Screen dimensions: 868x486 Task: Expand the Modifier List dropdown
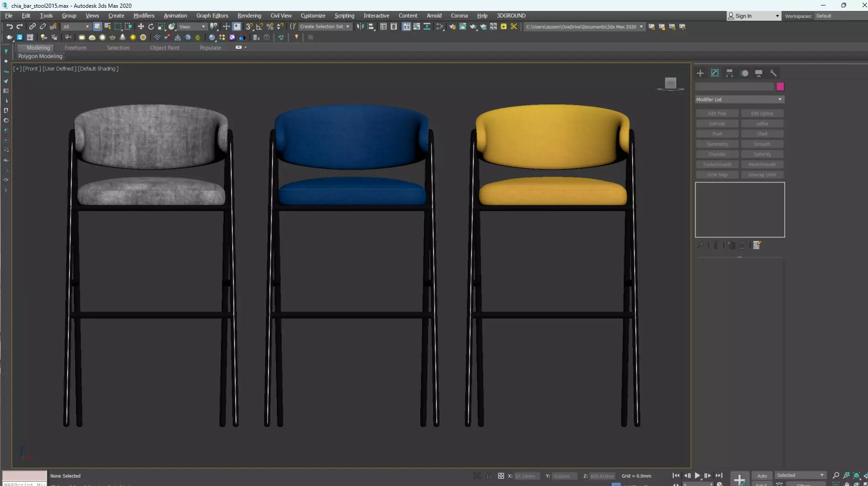[x=739, y=99]
